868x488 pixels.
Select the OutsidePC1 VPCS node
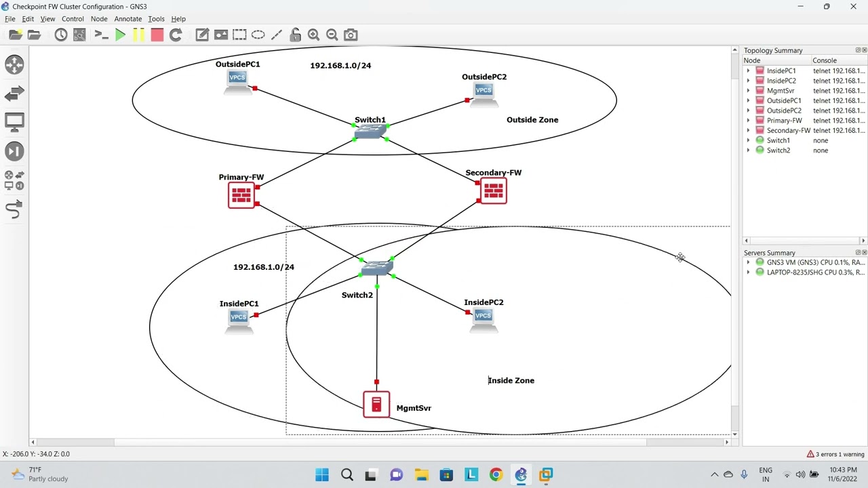coord(237,83)
